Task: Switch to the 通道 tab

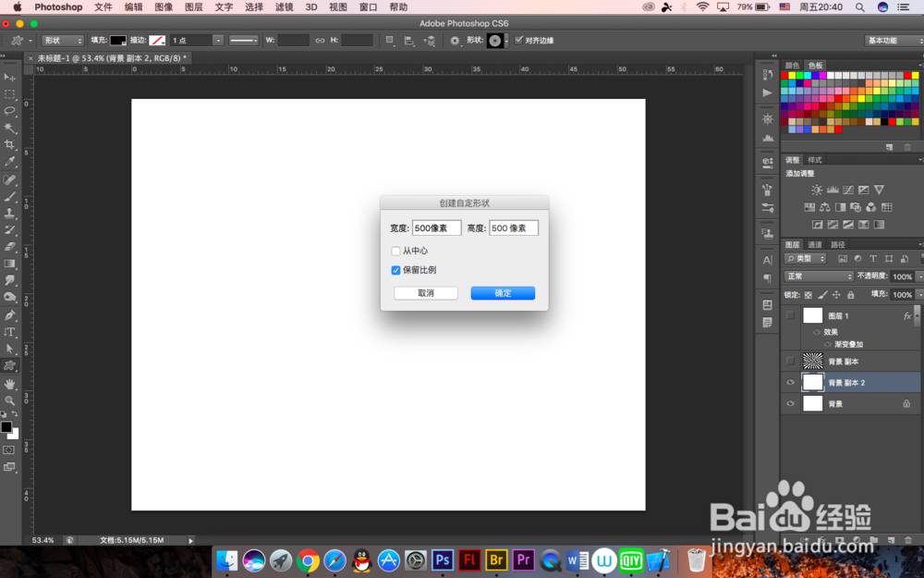Action: coord(815,244)
